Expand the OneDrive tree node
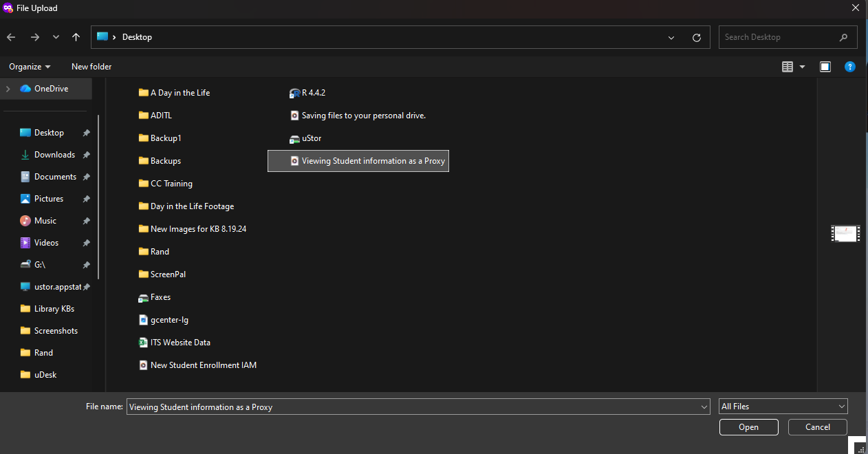This screenshot has width=868, height=454. point(8,89)
